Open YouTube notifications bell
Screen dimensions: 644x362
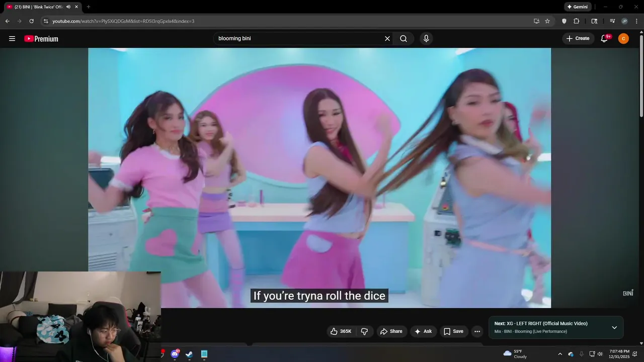click(x=605, y=39)
